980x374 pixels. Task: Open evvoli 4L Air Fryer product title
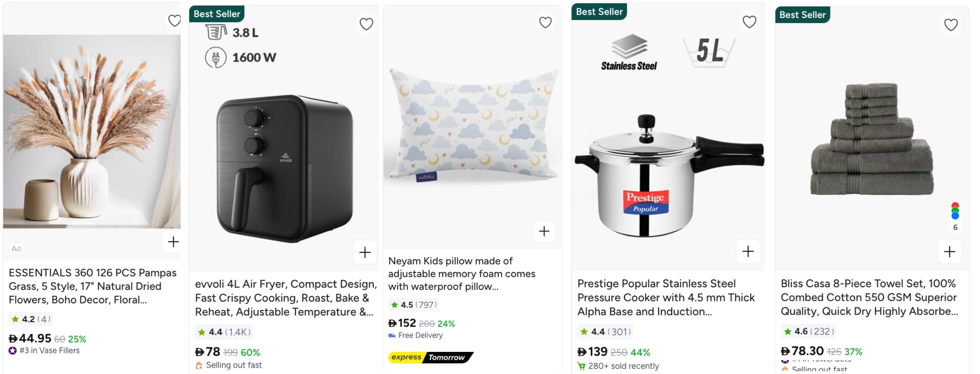pyautogui.click(x=284, y=298)
